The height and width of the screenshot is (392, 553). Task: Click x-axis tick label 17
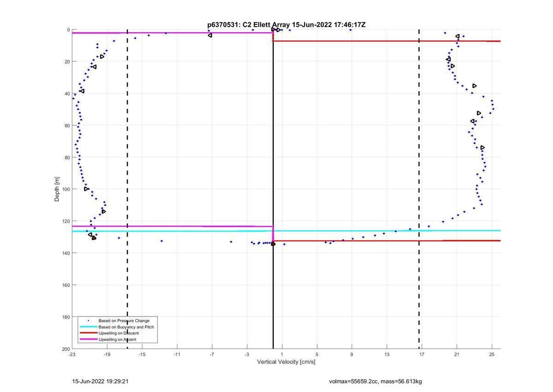click(422, 354)
